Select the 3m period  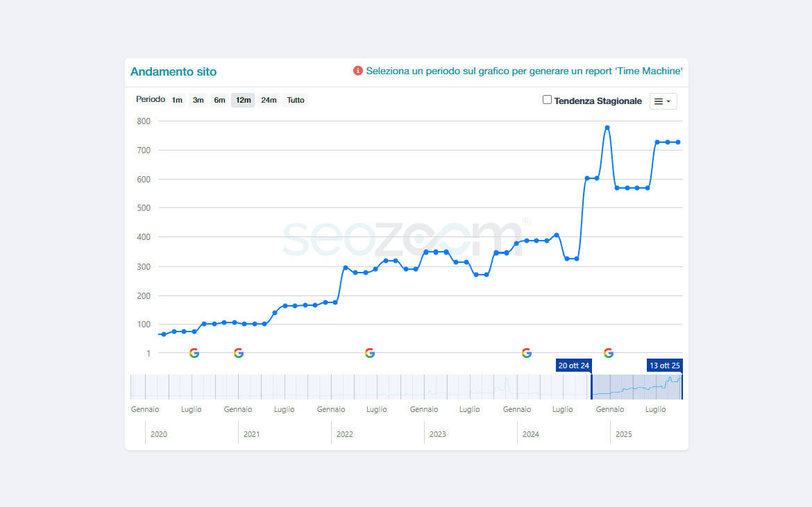(x=198, y=101)
